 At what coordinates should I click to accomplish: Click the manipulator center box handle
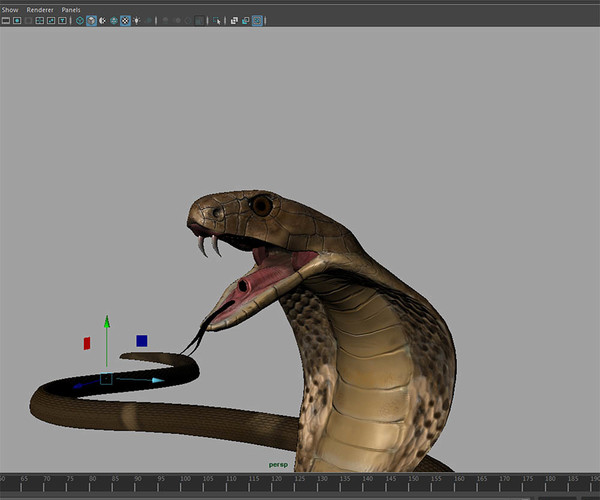pos(106,379)
